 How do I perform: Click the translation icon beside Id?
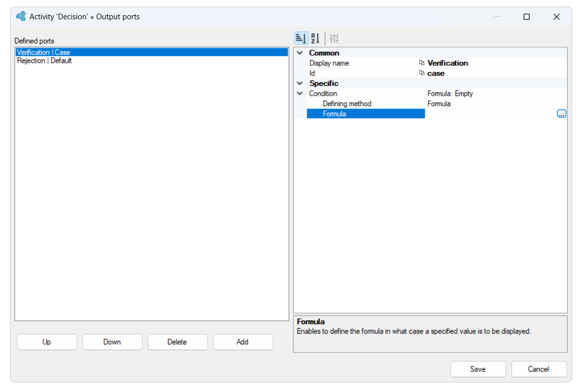[421, 73]
